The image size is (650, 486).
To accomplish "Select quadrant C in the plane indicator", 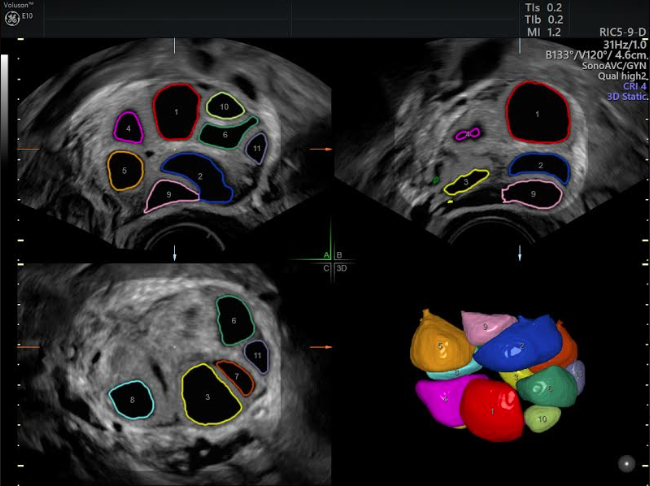I will pos(326,268).
